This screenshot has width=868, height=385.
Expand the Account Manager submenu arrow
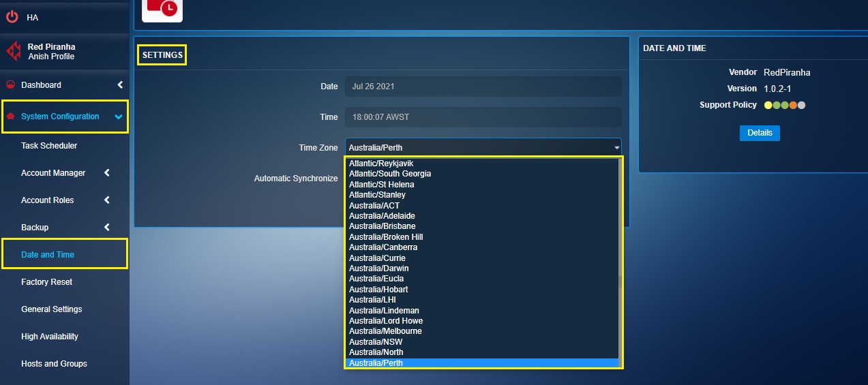[x=107, y=173]
